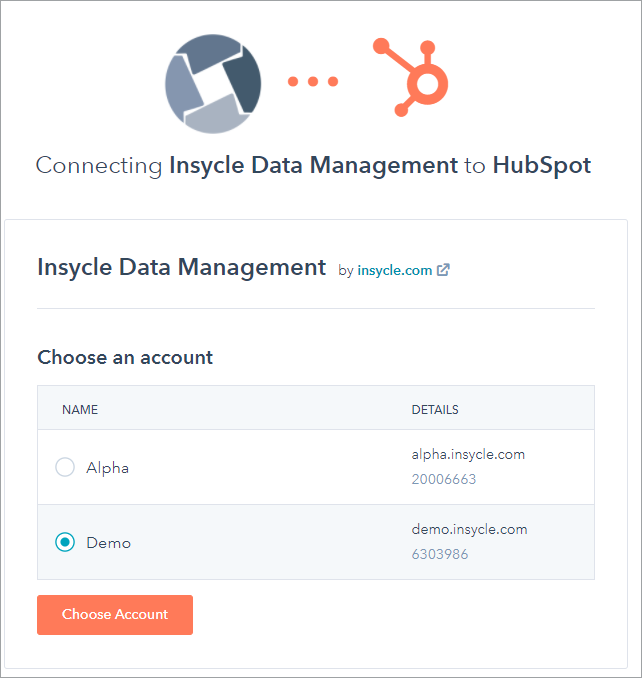Click the orange HubSpot sprocket logo
Image resolution: width=642 pixels, height=678 pixels.
point(410,77)
